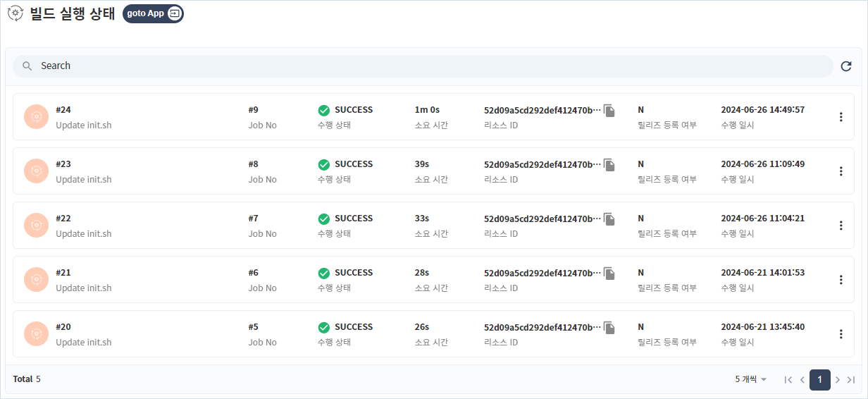Image resolution: width=868 pixels, height=399 pixels.
Task: Click the SUCCESS status text of build #22
Action: pyautogui.click(x=354, y=219)
